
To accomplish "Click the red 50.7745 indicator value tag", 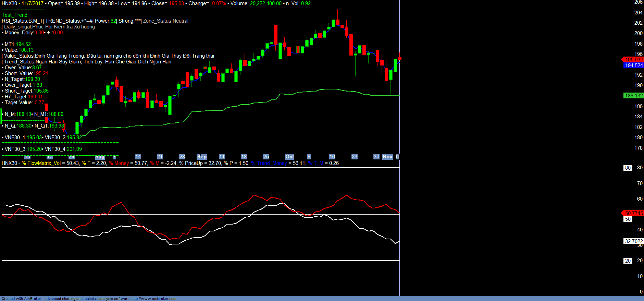I will coord(633,213).
